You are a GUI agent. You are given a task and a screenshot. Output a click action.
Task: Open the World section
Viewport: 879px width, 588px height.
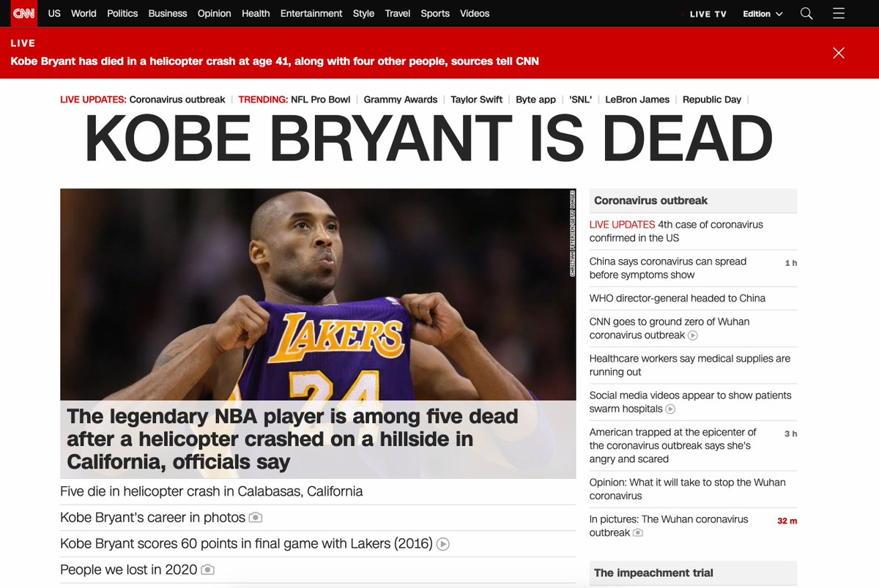point(84,13)
